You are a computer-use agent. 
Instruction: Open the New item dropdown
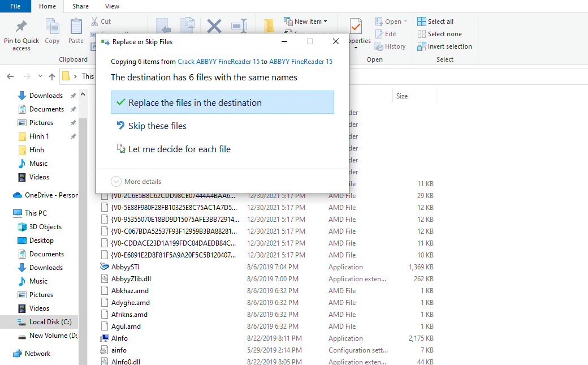tap(306, 22)
